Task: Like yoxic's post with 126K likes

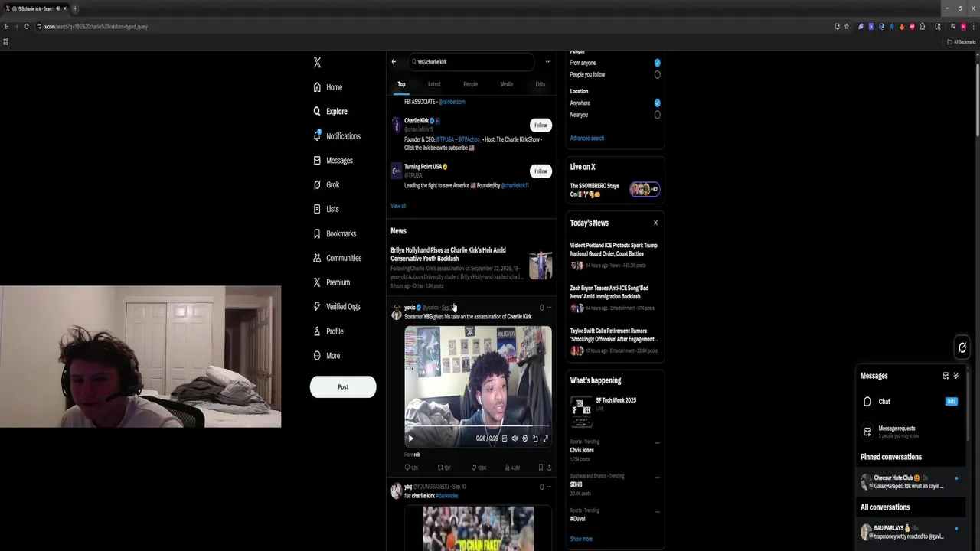Action: coord(479,468)
